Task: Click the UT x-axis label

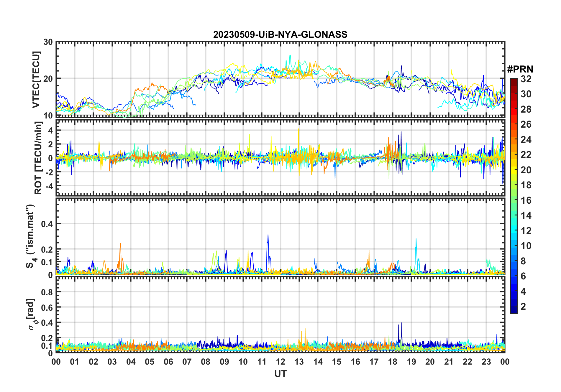Action: [x=280, y=374]
